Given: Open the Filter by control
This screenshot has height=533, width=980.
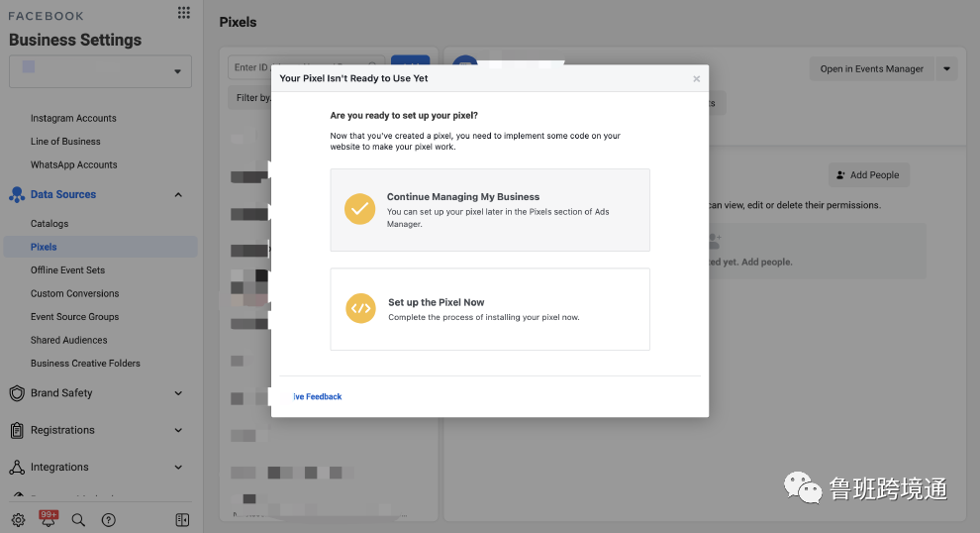Looking at the screenshot, I should tap(250, 98).
